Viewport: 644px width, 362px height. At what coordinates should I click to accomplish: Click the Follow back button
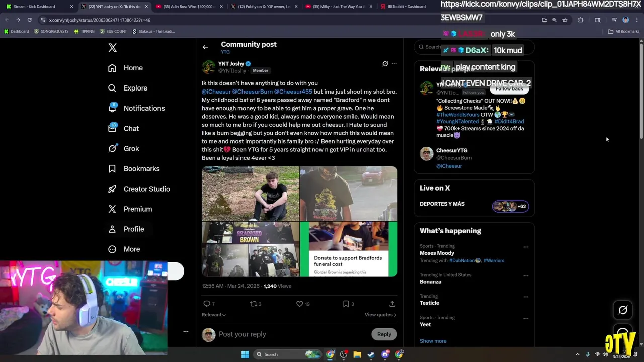[509, 88]
